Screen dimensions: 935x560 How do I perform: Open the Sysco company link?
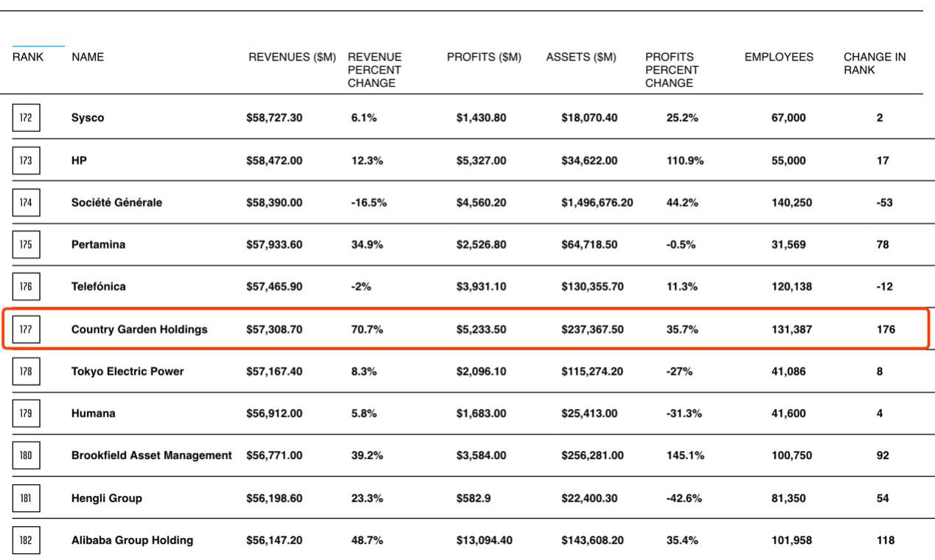[88, 118]
